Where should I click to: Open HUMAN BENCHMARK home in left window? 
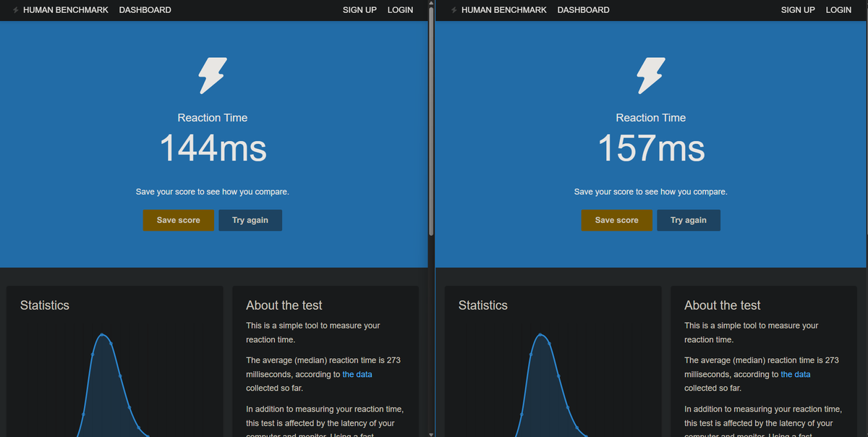click(x=66, y=10)
